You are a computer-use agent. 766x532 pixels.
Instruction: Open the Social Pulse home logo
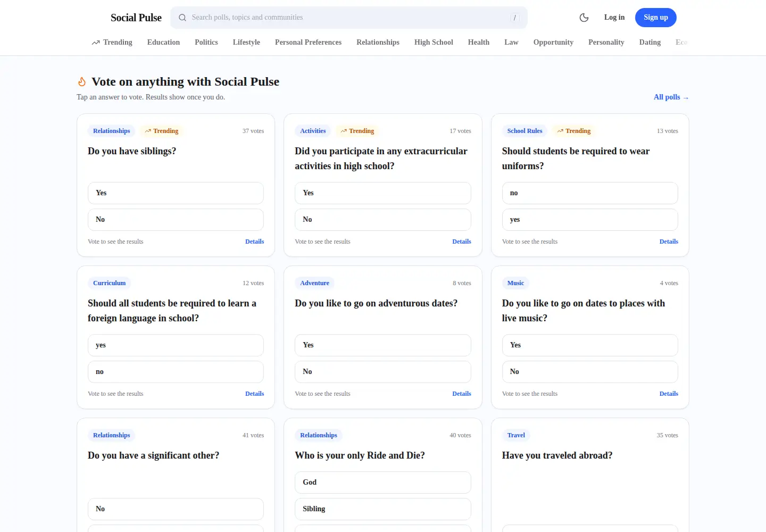pos(136,18)
